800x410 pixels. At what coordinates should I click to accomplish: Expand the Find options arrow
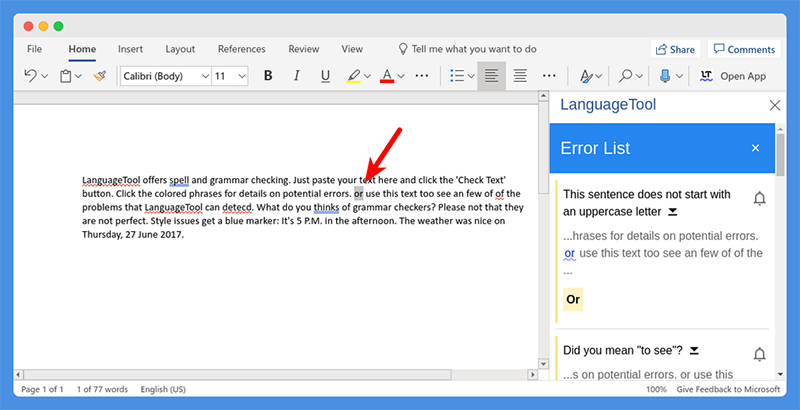(x=639, y=76)
